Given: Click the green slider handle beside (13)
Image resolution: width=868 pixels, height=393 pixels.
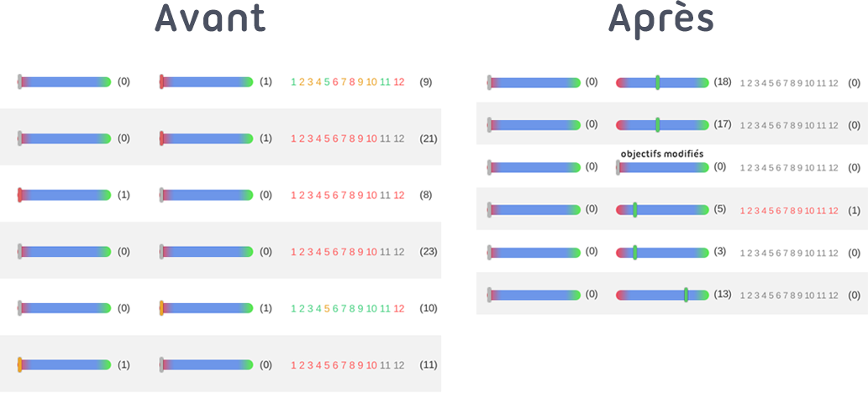Looking at the screenshot, I should tap(687, 295).
